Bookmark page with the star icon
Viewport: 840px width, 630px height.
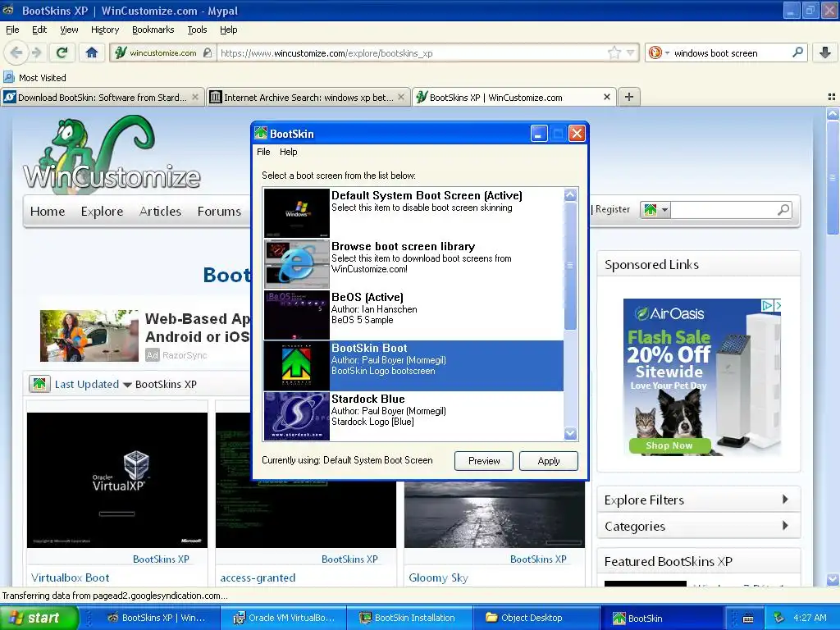coord(614,52)
